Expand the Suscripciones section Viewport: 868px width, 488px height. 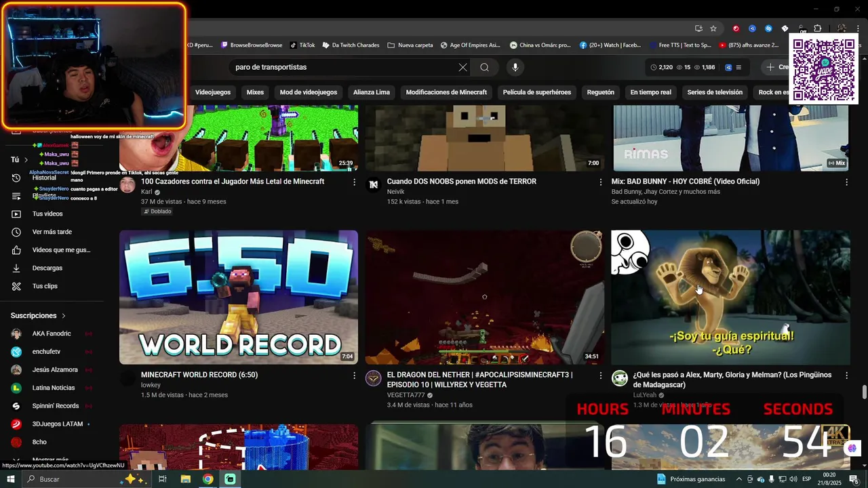(x=39, y=316)
